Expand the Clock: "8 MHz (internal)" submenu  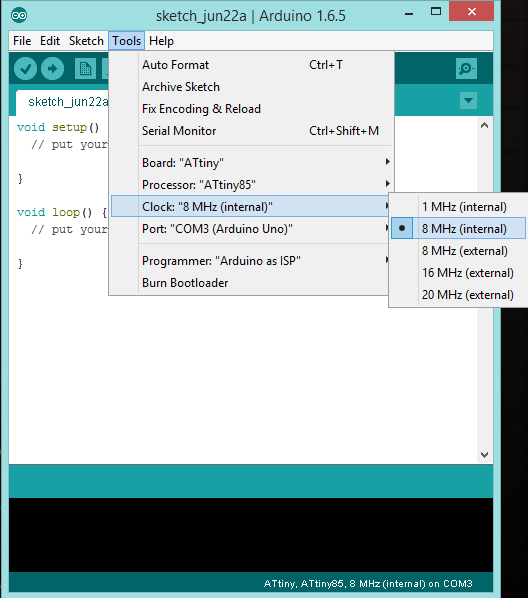(x=250, y=206)
